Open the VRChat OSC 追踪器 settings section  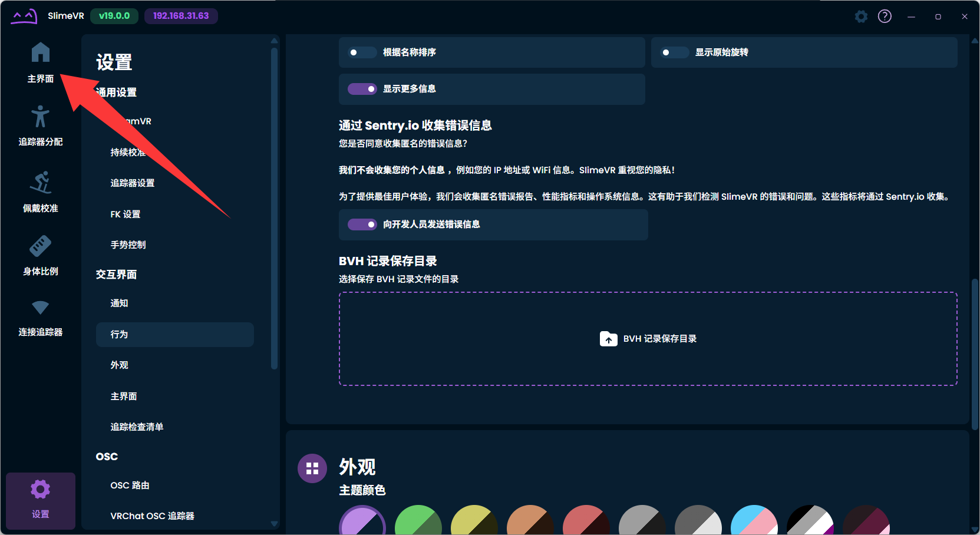coord(175,516)
